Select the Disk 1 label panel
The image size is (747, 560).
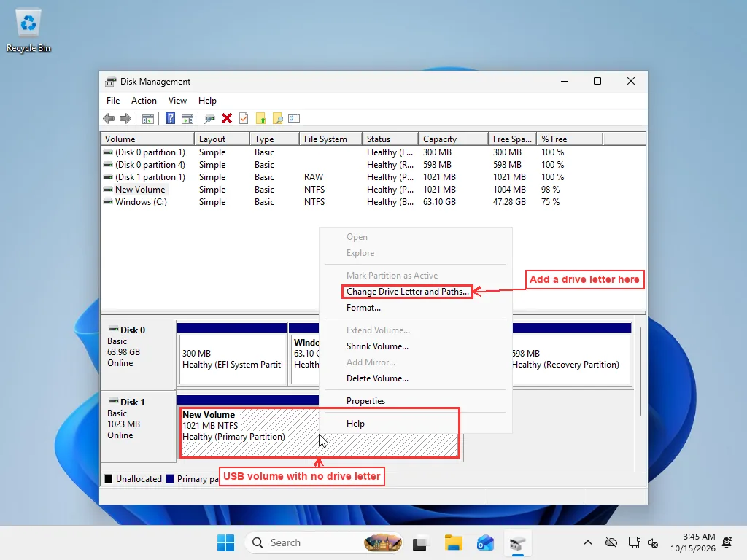[x=138, y=426]
